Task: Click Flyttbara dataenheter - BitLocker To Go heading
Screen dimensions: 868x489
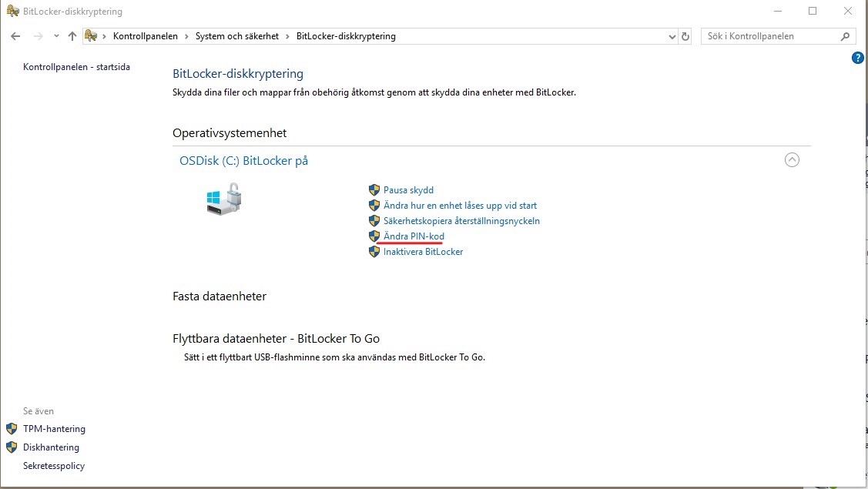Action: (276, 338)
